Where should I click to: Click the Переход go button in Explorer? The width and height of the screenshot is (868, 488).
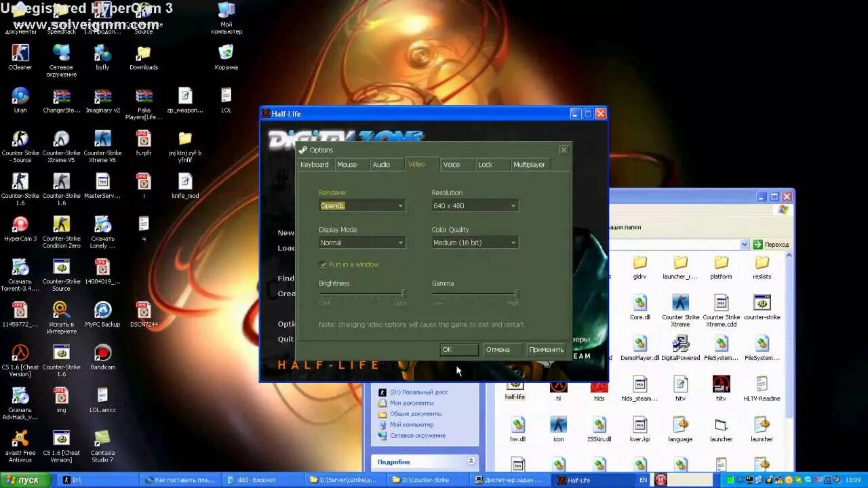[x=772, y=244]
